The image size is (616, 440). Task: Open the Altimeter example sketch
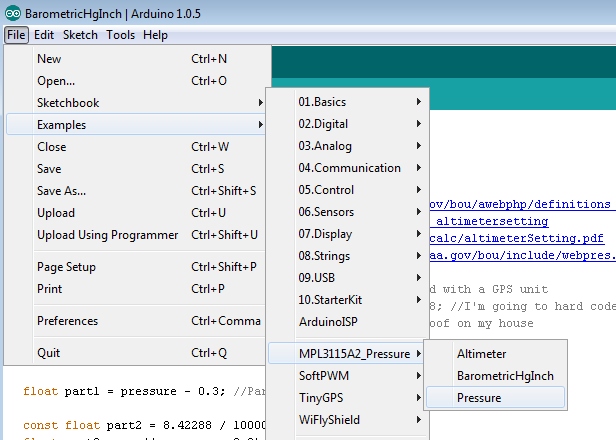495,354
